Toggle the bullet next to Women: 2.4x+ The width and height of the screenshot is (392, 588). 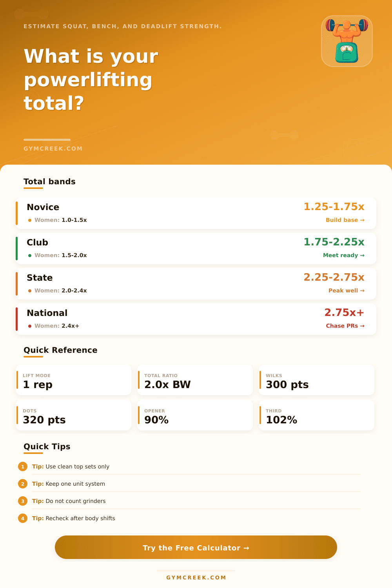point(30,326)
